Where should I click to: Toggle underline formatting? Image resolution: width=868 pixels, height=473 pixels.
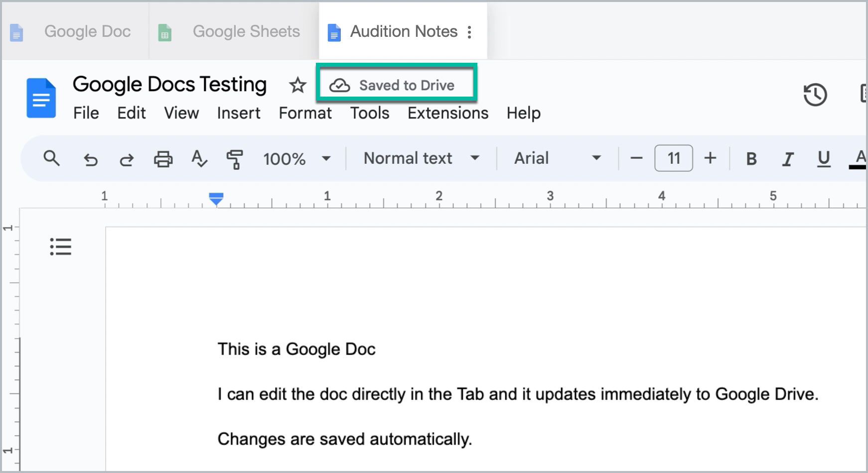[824, 159]
